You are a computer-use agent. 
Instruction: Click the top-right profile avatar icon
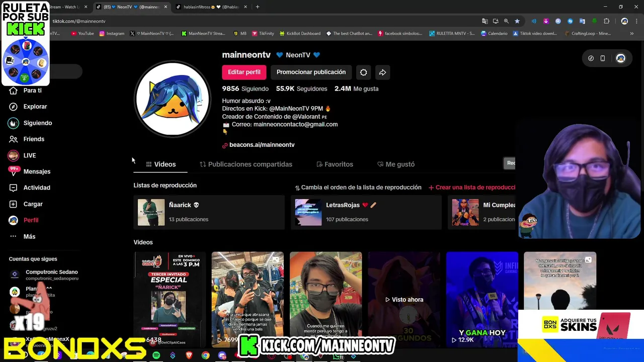point(620,58)
